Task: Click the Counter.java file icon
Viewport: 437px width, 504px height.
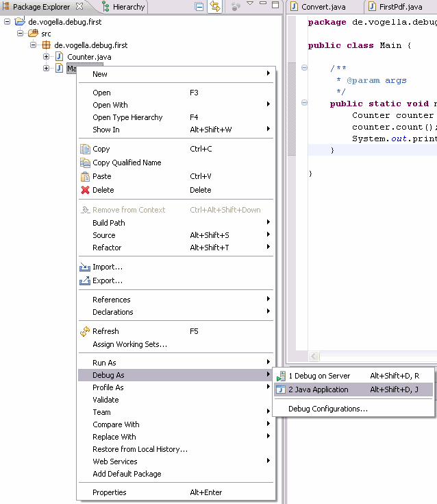Action: pos(59,56)
